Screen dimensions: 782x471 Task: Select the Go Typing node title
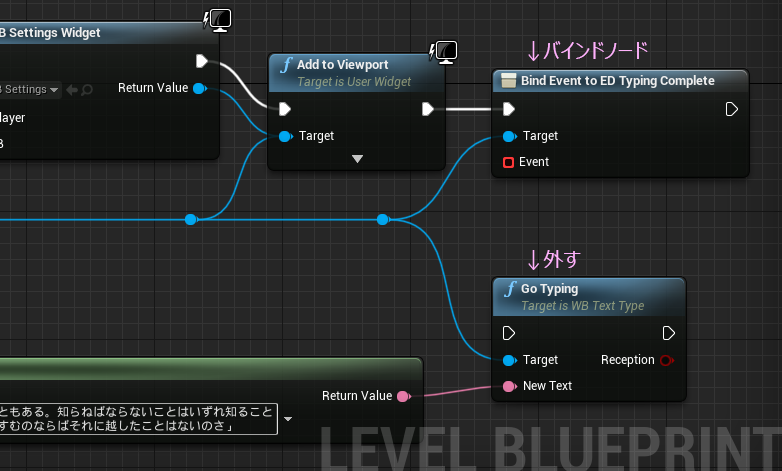point(550,289)
